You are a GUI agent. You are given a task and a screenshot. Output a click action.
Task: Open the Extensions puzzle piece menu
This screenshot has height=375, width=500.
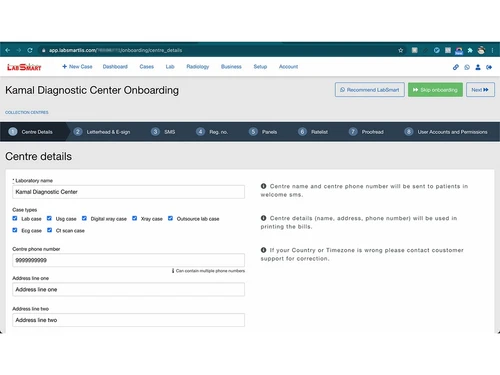(x=470, y=50)
